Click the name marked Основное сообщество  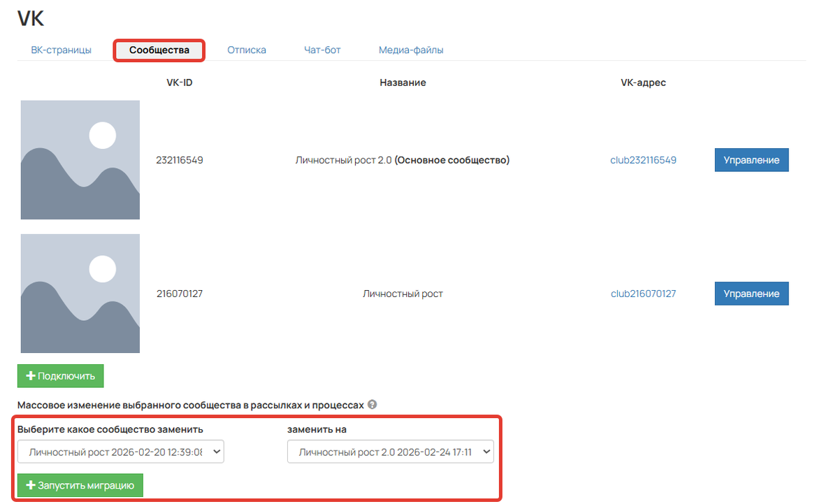click(x=403, y=160)
